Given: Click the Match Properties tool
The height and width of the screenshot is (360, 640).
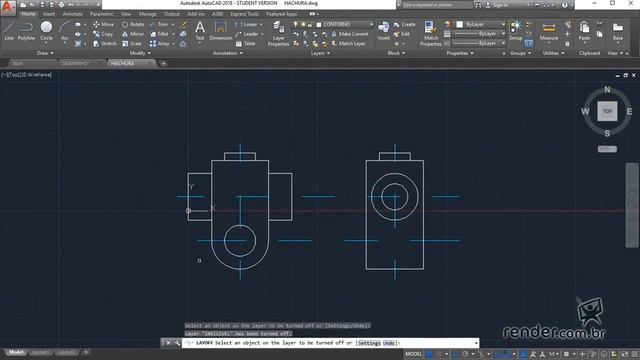Looking at the screenshot, I should coord(431,33).
